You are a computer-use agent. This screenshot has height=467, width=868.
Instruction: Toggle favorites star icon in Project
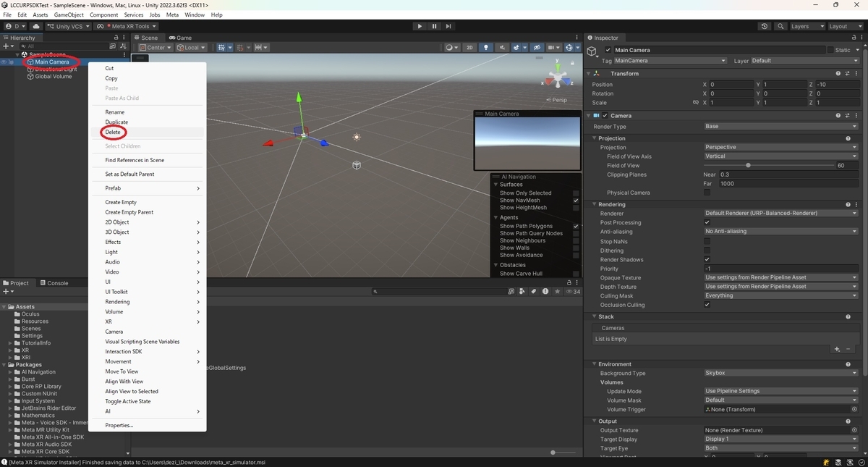pos(557,291)
